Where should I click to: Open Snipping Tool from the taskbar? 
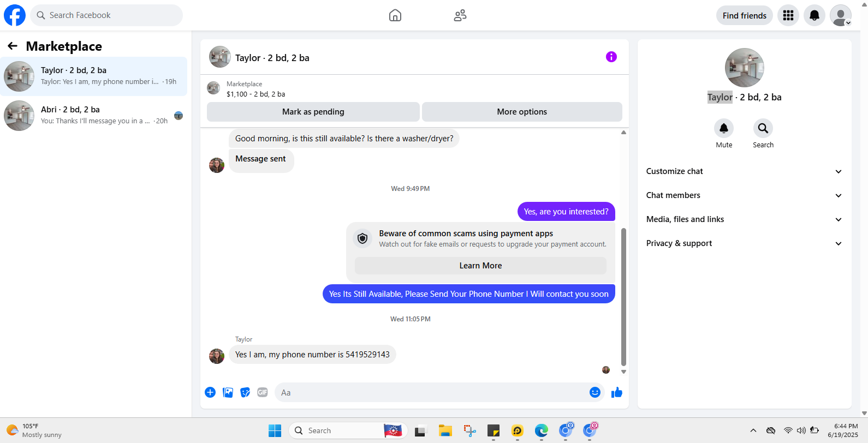pyautogui.click(x=469, y=430)
